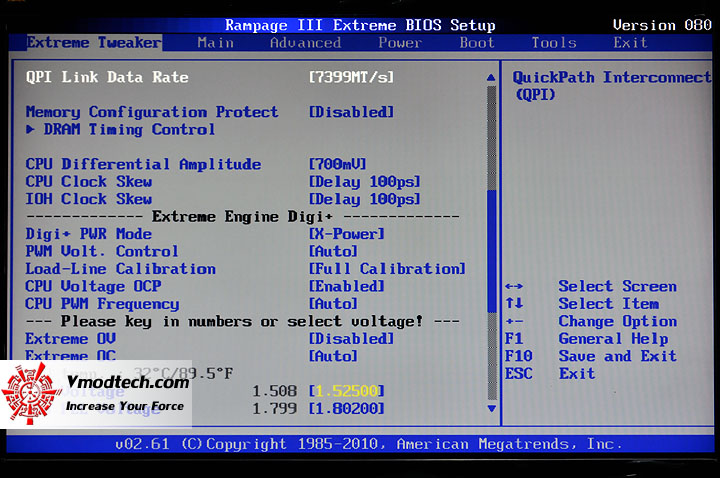This screenshot has height=478, width=720.
Task: Select the Digi+ PWR Mode label
Action: (89, 234)
